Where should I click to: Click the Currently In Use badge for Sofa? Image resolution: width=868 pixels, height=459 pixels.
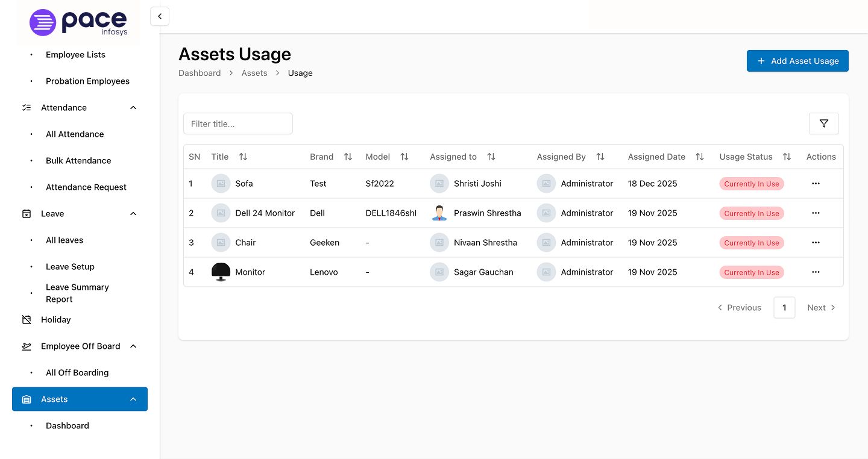pos(752,184)
